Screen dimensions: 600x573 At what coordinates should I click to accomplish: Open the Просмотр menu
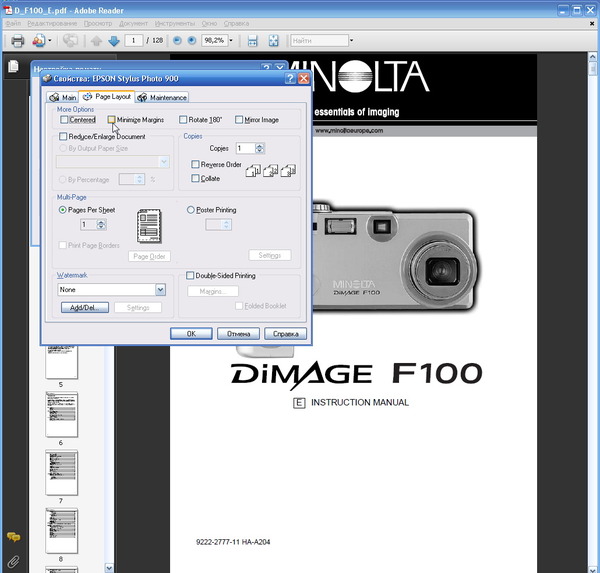click(98, 23)
